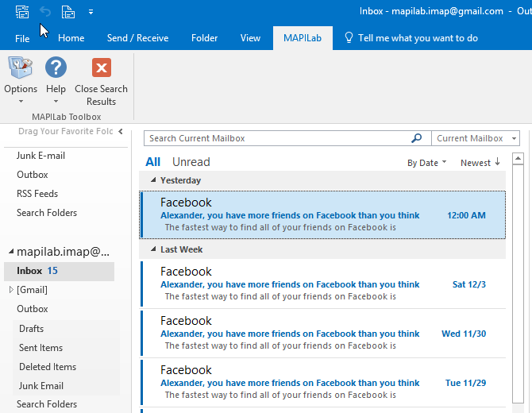Image resolution: width=532 pixels, height=413 pixels.
Task: Click the third quick access toolbar icon
Action: pyautogui.click(x=67, y=12)
